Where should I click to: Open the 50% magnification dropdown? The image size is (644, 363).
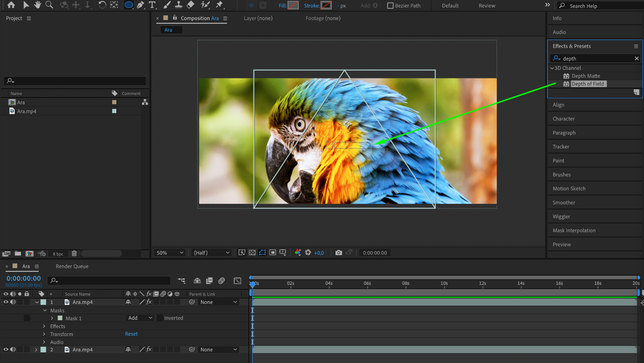[170, 253]
